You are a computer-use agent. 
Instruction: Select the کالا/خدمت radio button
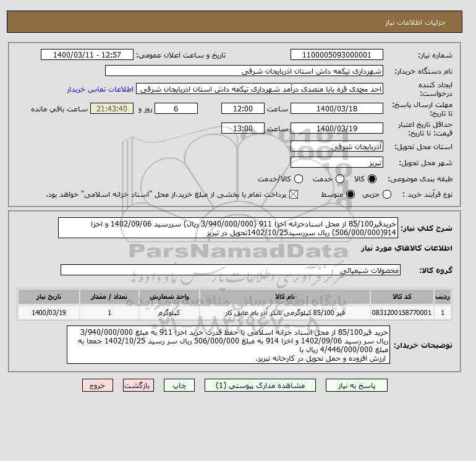click(299, 179)
